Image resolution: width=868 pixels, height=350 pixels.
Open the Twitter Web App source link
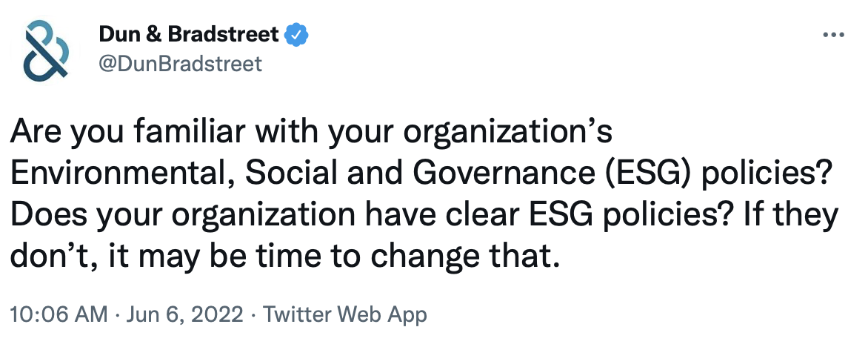(x=345, y=314)
